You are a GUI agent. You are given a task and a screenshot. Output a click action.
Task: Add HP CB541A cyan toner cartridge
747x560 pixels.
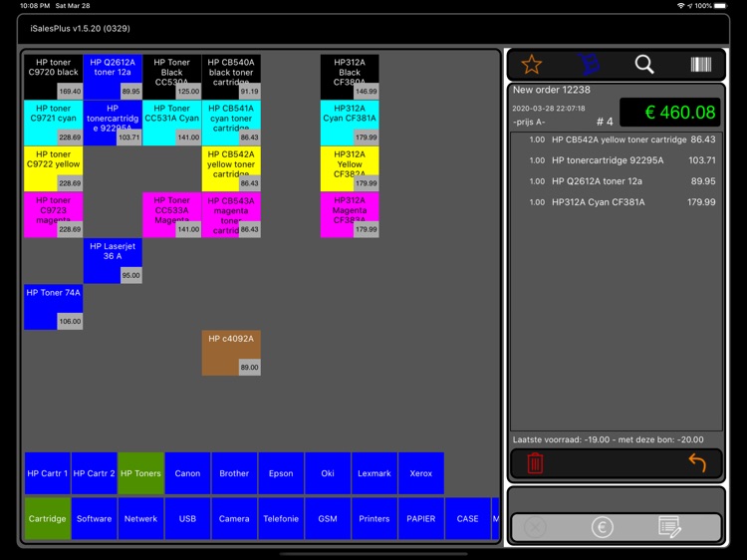[x=231, y=123]
